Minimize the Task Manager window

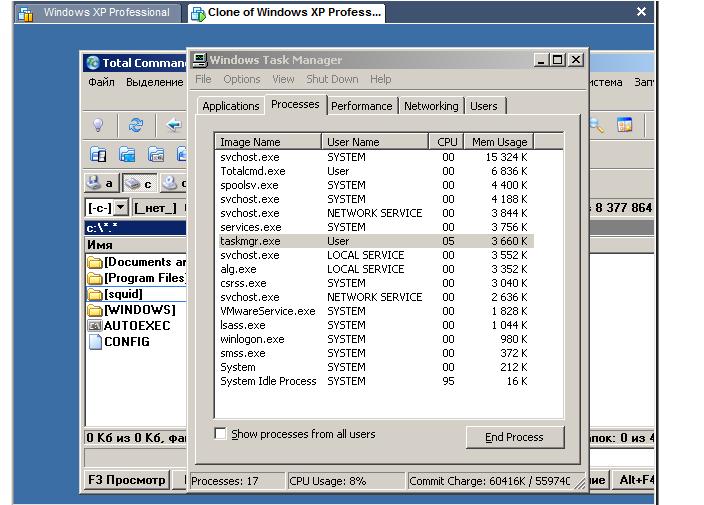[541, 60]
